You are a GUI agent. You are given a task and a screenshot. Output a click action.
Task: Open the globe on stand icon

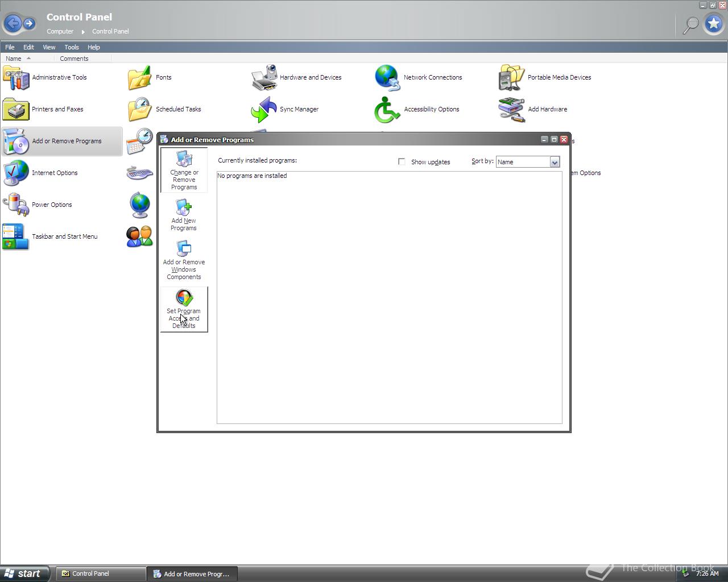point(139,205)
